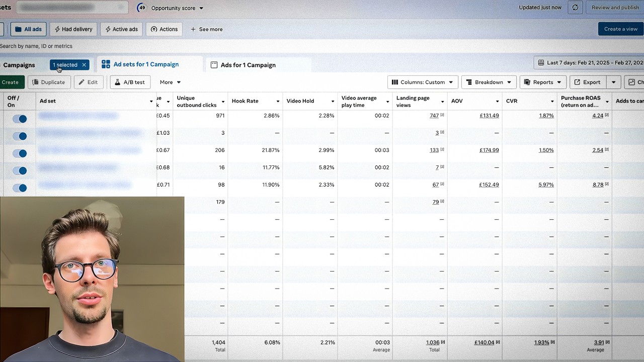The height and width of the screenshot is (362, 644).
Task: Click Review and publish button
Action: tap(615, 8)
